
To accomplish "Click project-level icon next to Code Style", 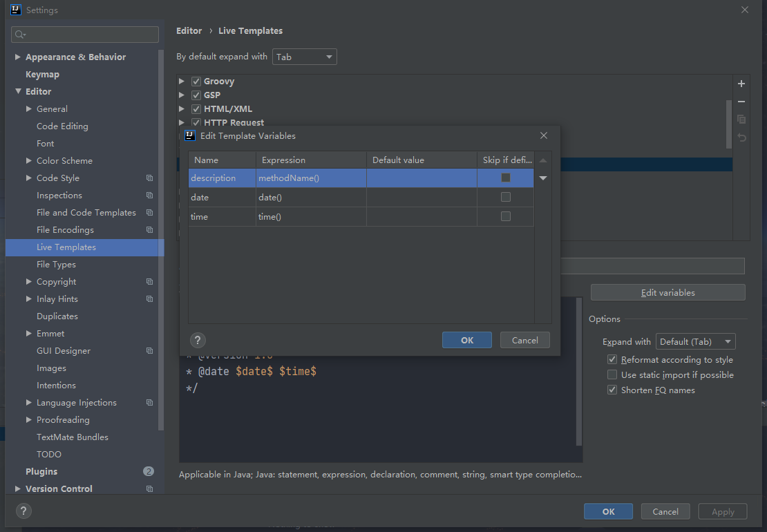I will [149, 178].
